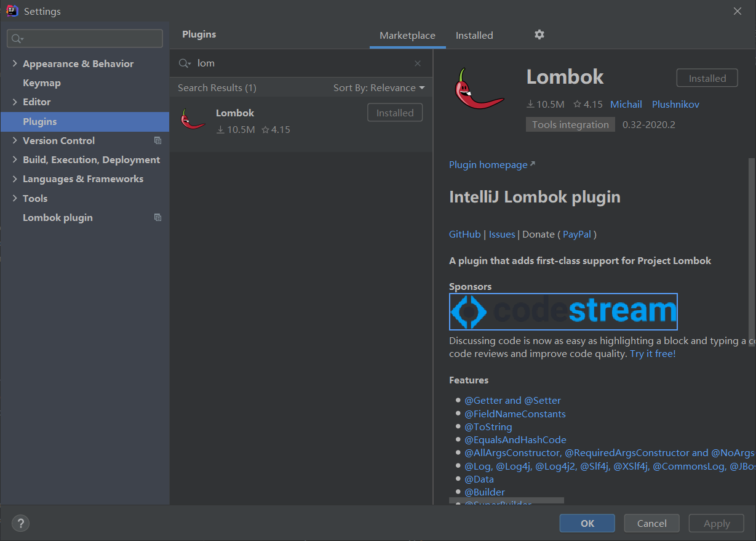The width and height of the screenshot is (756, 541).
Task: Click the settings search magnifier icon
Action: click(17, 39)
